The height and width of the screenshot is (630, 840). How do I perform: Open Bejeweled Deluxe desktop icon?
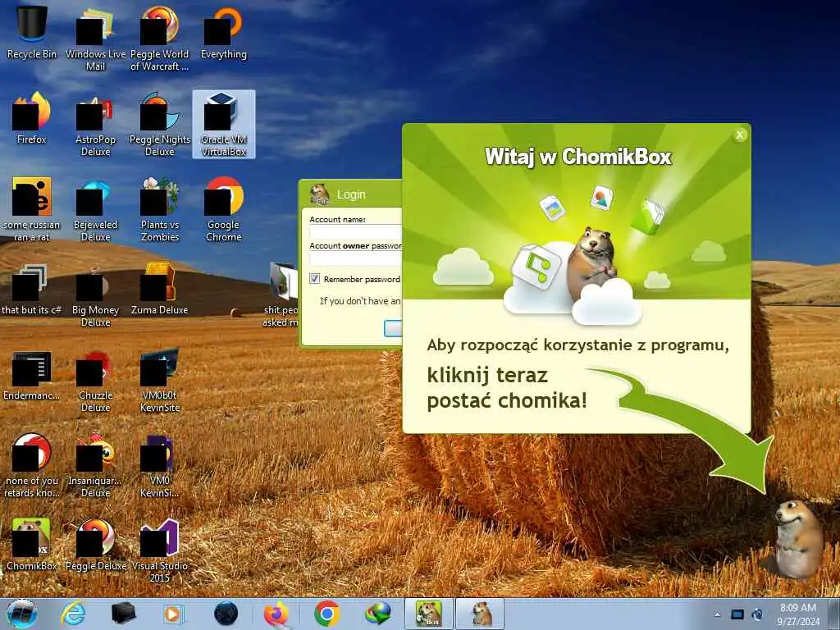(x=95, y=209)
